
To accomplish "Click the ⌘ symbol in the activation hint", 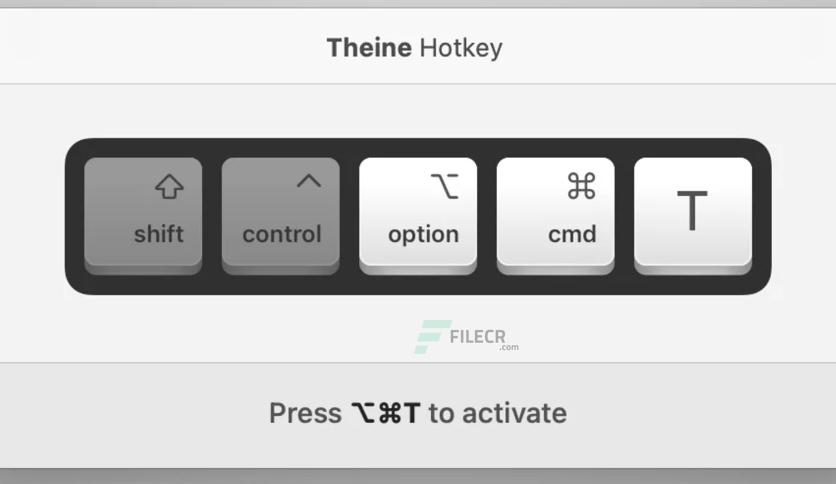I will [390, 413].
